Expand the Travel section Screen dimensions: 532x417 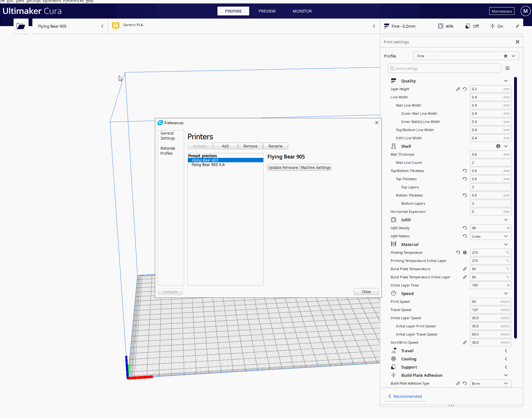point(506,351)
